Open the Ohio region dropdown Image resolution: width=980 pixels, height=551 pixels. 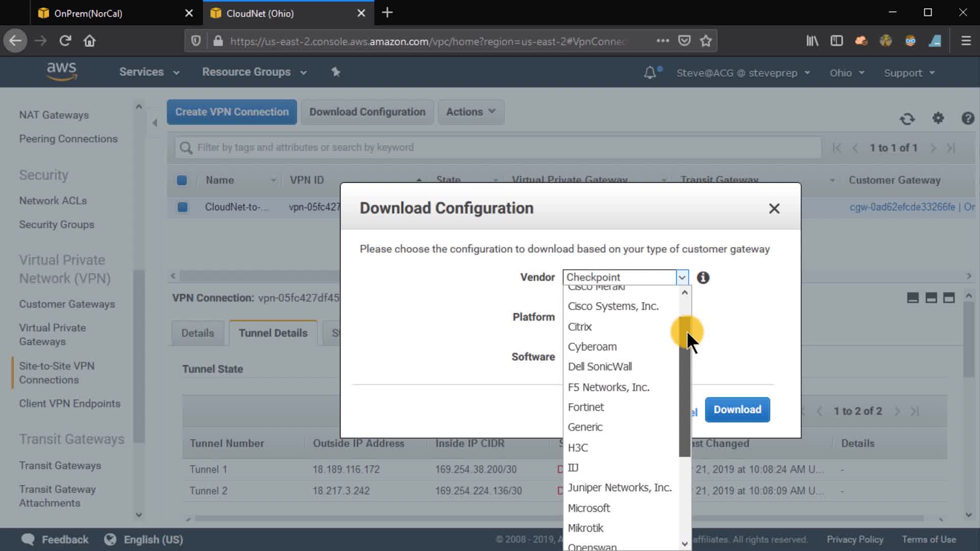click(847, 73)
